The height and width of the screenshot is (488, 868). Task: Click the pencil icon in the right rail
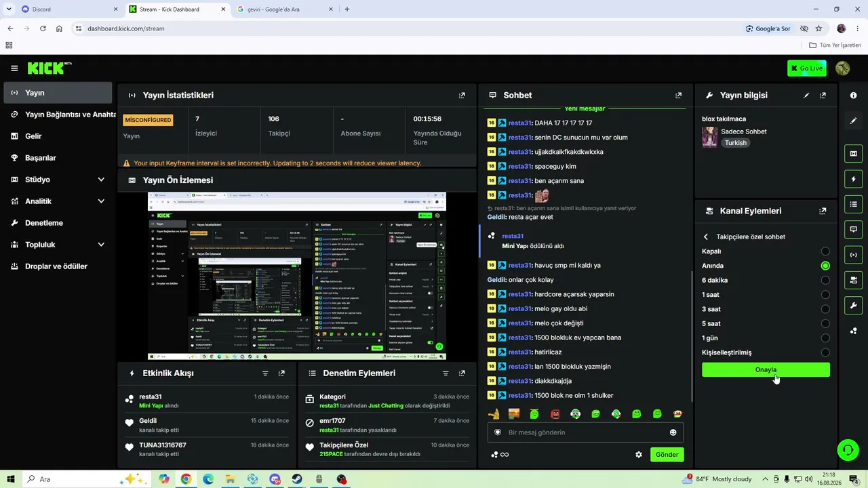(853, 121)
